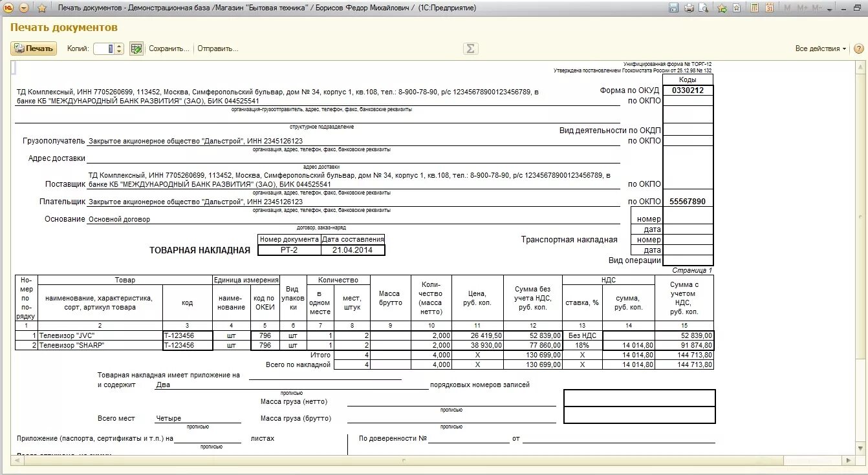Screen dimensions: 868x475
Task: Select VAT rate cell Без НДС
Action: pos(582,335)
